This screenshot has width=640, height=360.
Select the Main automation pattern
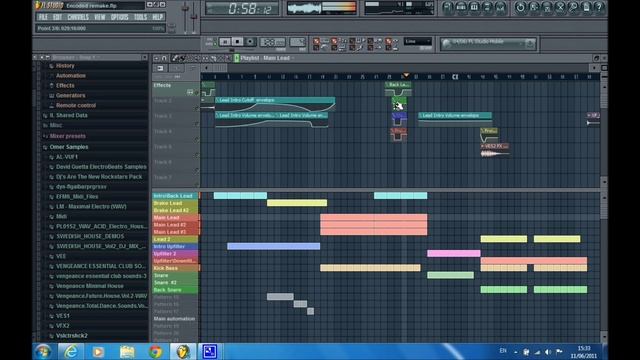tap(176, 319)
